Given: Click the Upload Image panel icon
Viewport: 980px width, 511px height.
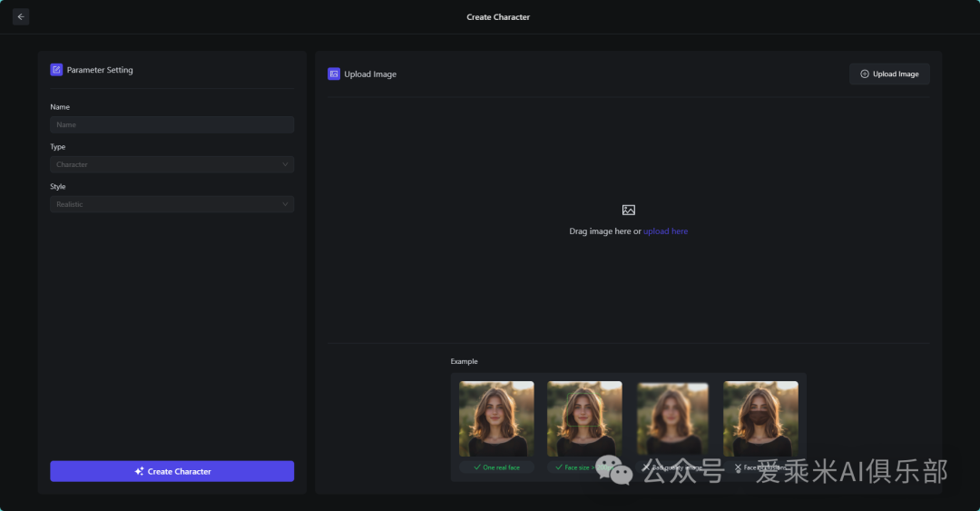Looking at the screenshot, I should [x=334, y=74].
